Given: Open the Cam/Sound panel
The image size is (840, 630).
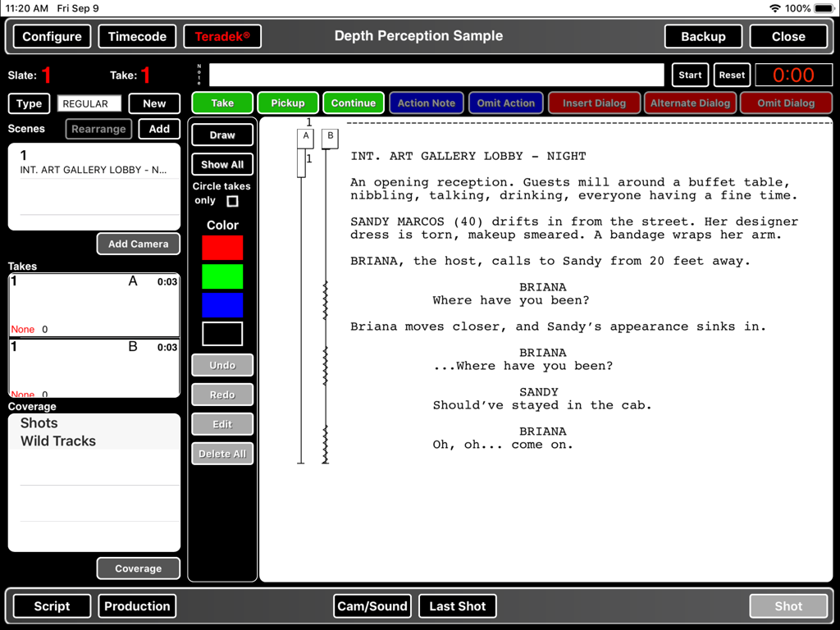Looking at the screenshot, I should point(372,606).
